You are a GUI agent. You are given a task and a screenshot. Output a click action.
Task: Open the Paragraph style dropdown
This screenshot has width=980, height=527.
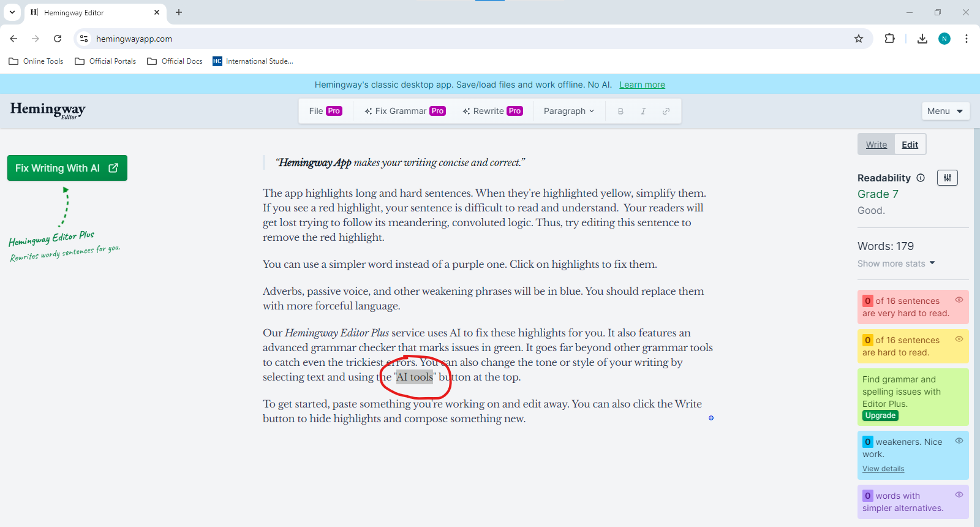click(569, 111)
